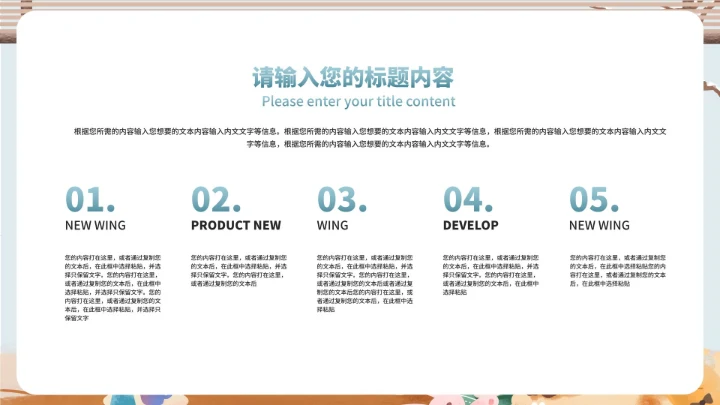This screenshot has height=405, width=720.
Task: Click the number '02.'
Action: [x=216, y=199]
